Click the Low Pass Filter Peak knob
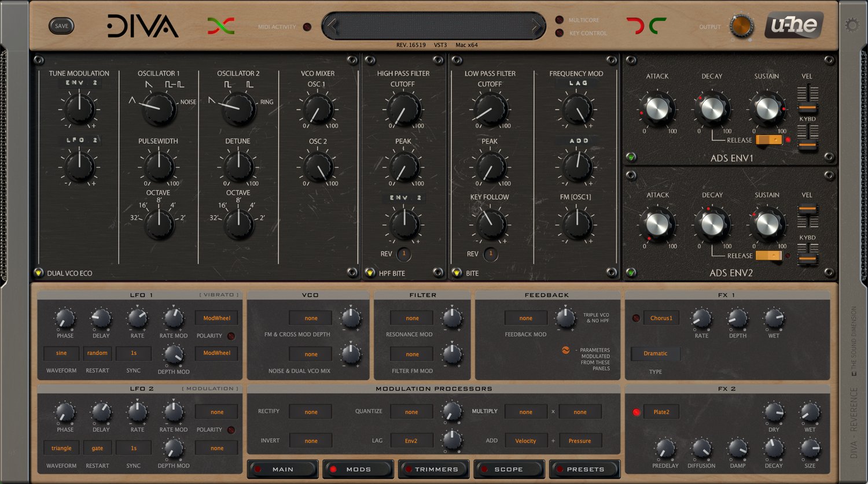Viewport: 868px width, 484px height. [x=490, y=167]
